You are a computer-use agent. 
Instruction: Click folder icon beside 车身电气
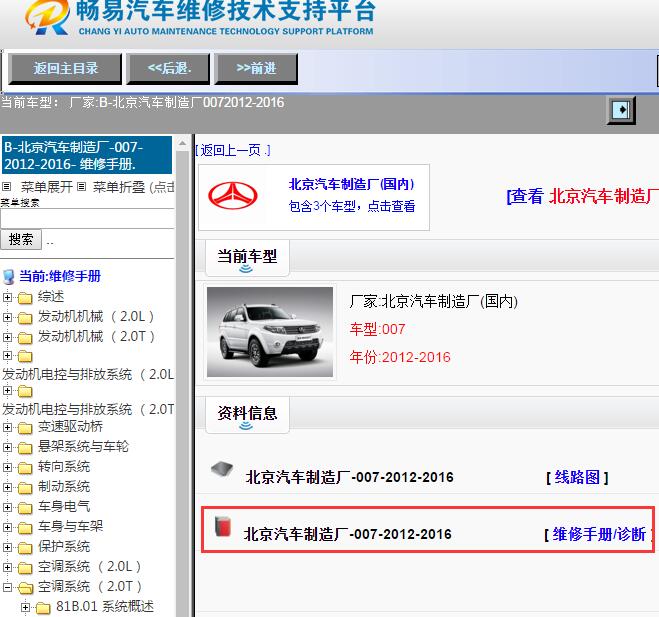pos(25,508)
